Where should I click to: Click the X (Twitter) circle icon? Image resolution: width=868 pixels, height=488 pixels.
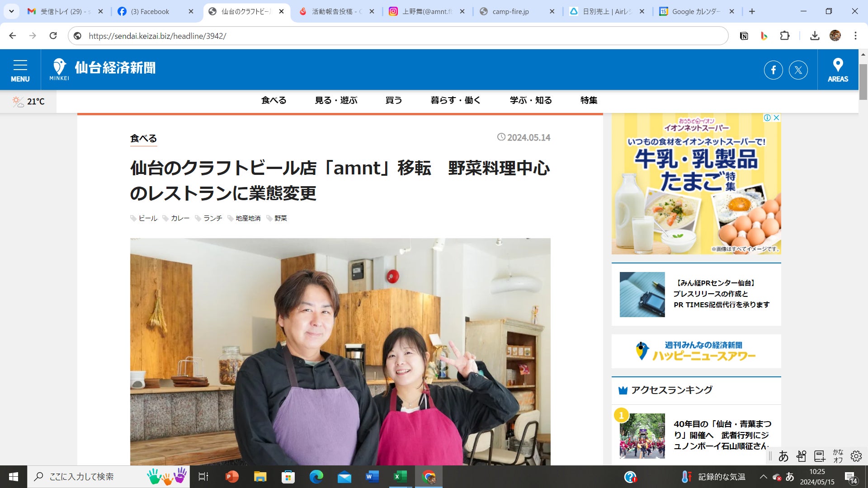(x=798, y=70)
